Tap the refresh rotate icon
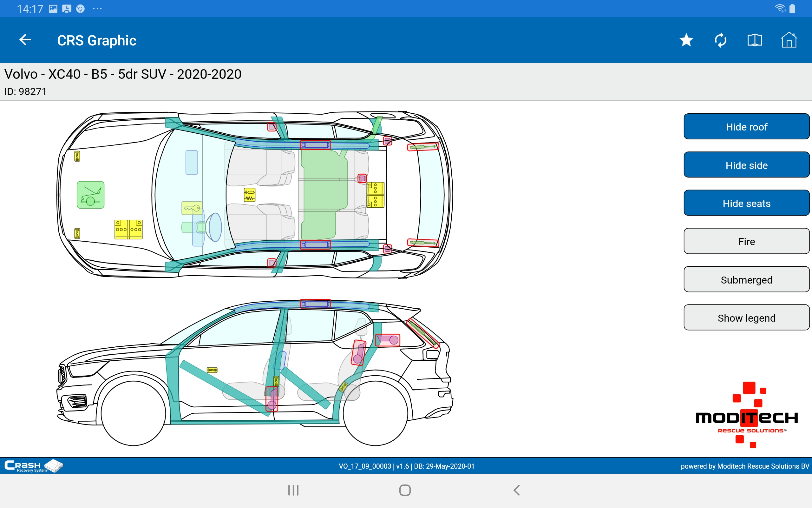The width and height of the screenshot is (812, 508). pyautogui.click(x=720, y=40)
